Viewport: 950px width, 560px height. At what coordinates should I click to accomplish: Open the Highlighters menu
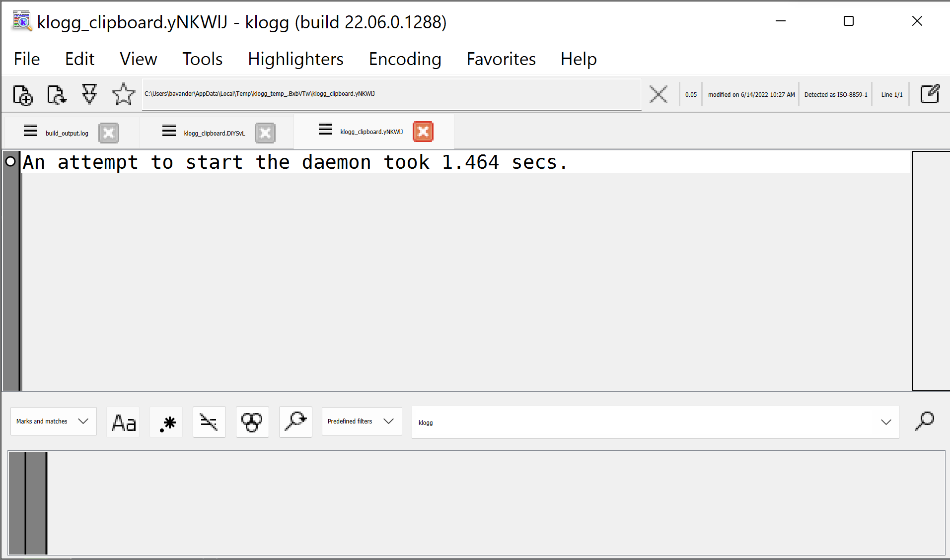pos(296,59)
